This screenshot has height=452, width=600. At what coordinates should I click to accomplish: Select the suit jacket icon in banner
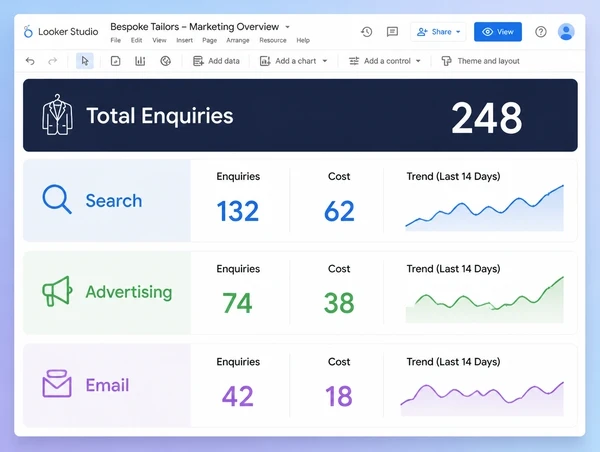tap(57, 115)
